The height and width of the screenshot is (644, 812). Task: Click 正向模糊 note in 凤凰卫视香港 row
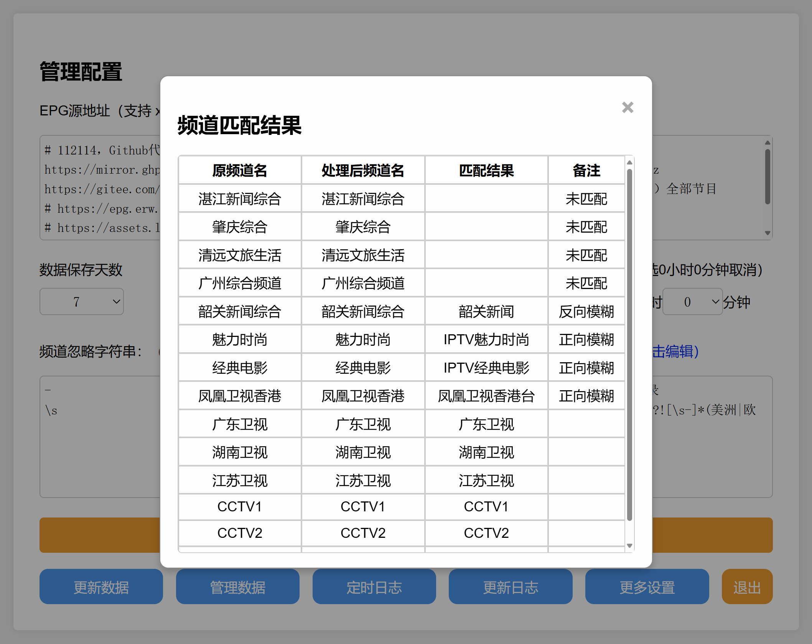[586, 396]
